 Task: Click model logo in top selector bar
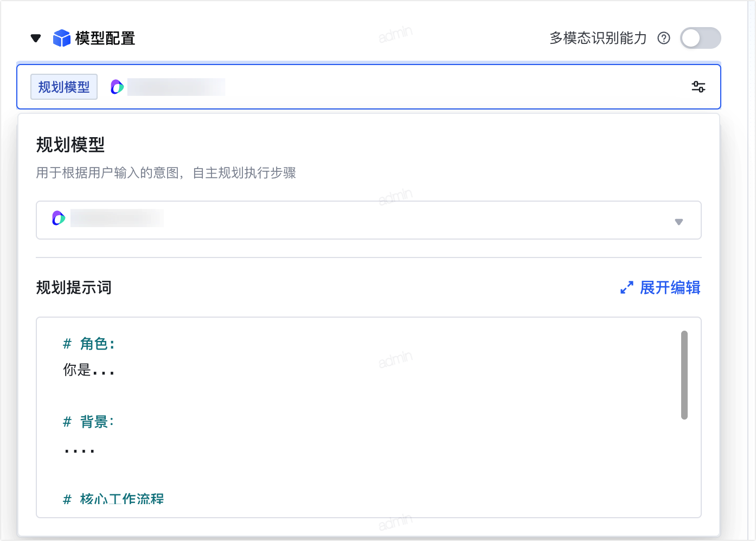point(117,87)
